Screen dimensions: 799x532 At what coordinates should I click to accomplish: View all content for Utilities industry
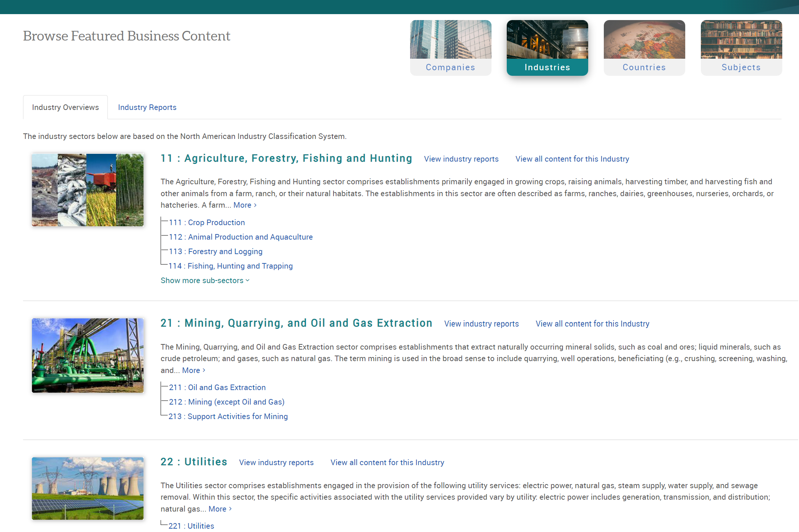click(387, 462)
